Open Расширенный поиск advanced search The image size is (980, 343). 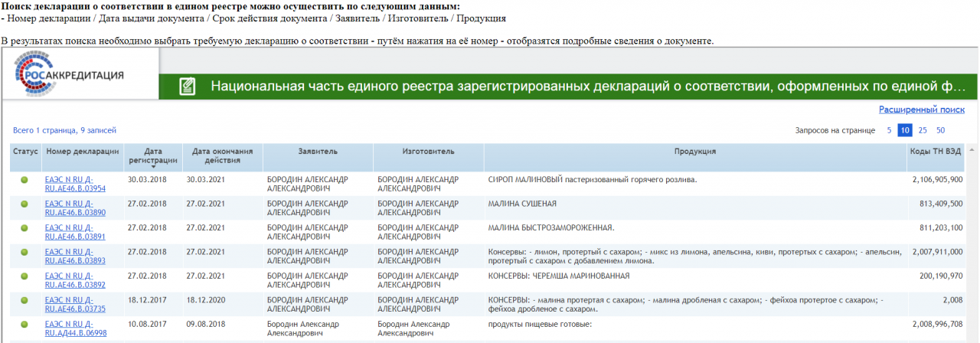921,110
